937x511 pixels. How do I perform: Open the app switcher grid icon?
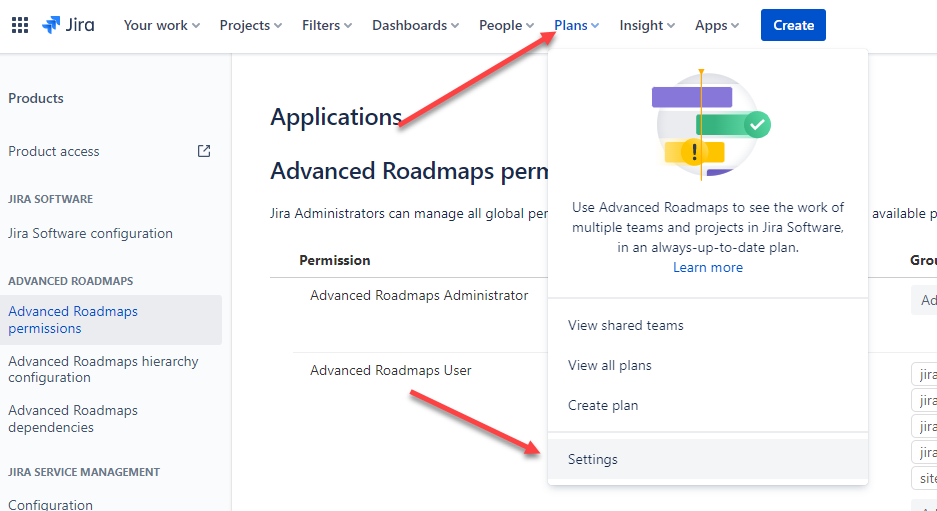20,25
